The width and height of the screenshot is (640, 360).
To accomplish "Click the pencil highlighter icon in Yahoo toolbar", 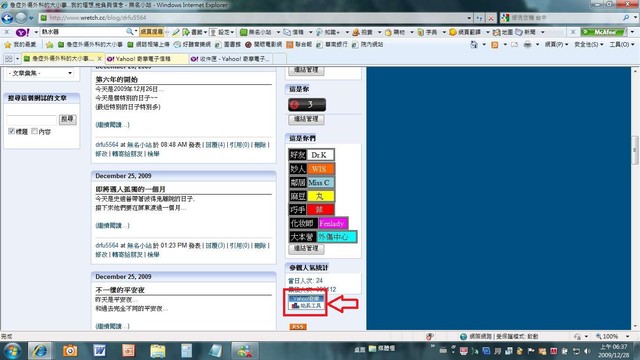I will (x=176, y=32).
